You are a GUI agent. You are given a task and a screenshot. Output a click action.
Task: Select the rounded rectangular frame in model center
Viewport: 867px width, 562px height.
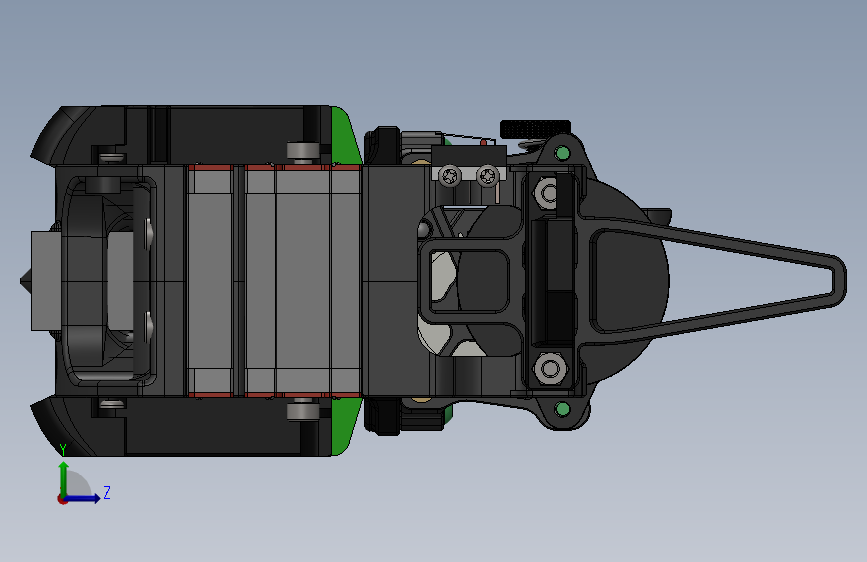pos(470,280)
